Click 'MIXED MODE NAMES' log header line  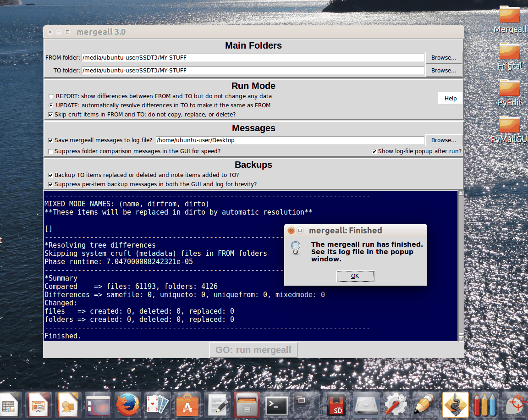[126, 204]
